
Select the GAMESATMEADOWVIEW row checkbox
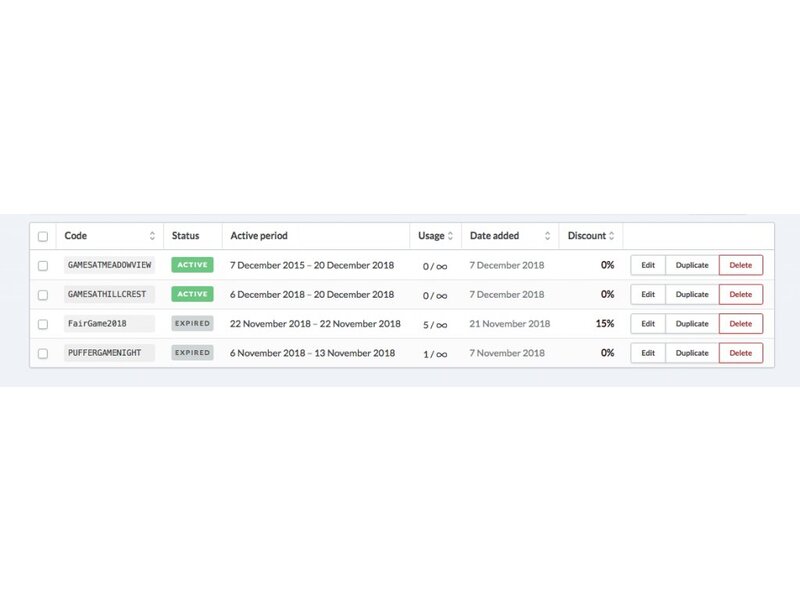click(x=42, y=266)
